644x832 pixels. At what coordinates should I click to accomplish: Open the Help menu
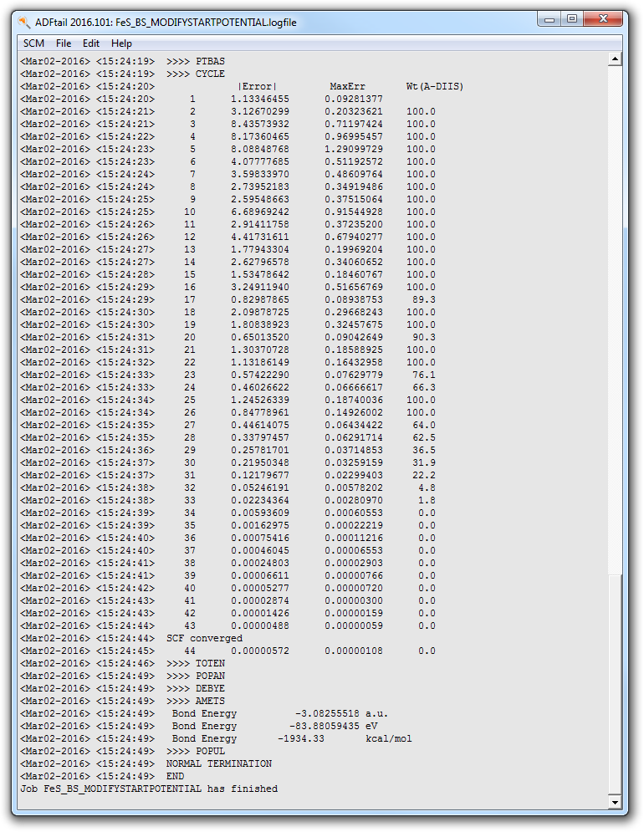click(121, 43)
